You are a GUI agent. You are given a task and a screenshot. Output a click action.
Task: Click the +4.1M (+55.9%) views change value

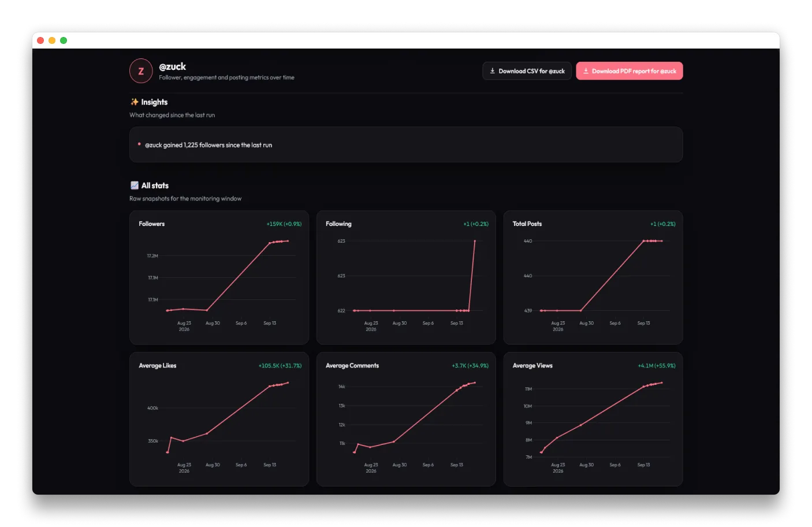point(657,365)
